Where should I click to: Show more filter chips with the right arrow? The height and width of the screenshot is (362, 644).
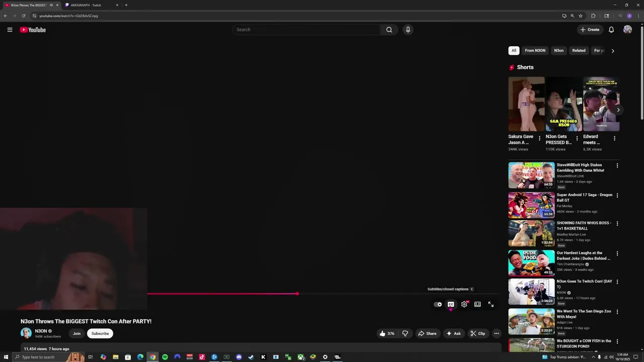click(x=612, y=51)
